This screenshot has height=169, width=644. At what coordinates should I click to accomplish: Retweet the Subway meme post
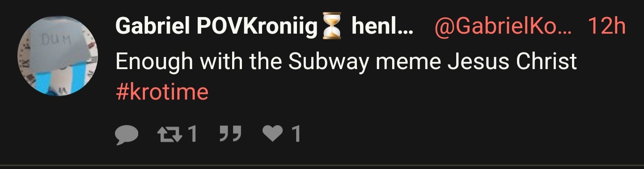167,134
